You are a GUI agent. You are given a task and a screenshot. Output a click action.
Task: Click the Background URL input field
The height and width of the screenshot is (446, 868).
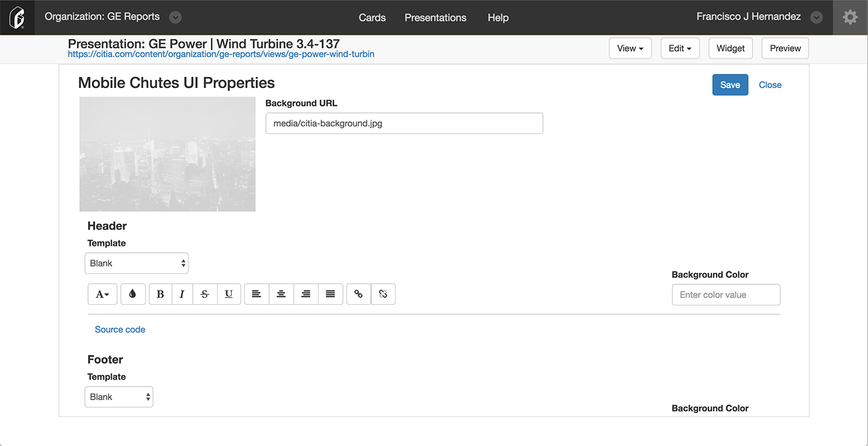[x=404, y=123]
